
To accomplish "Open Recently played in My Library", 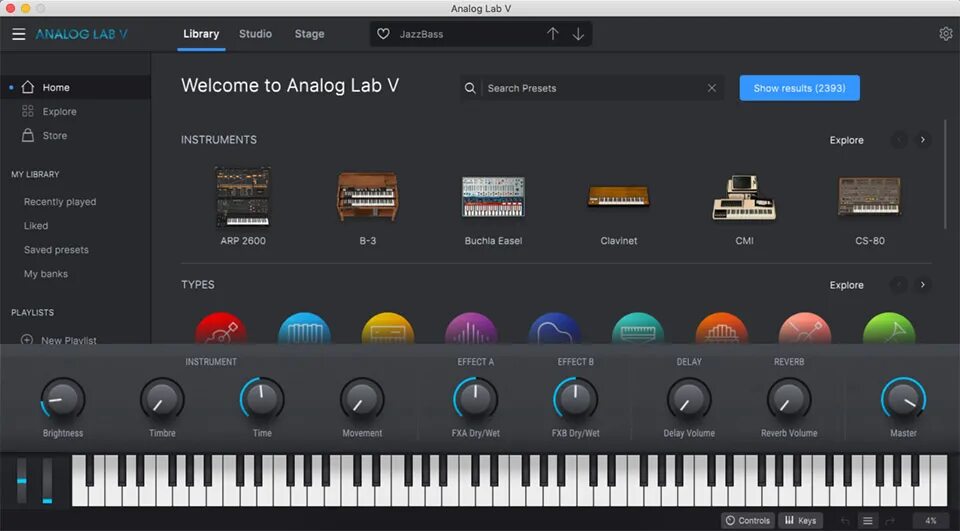I will [x=60, y=201].
